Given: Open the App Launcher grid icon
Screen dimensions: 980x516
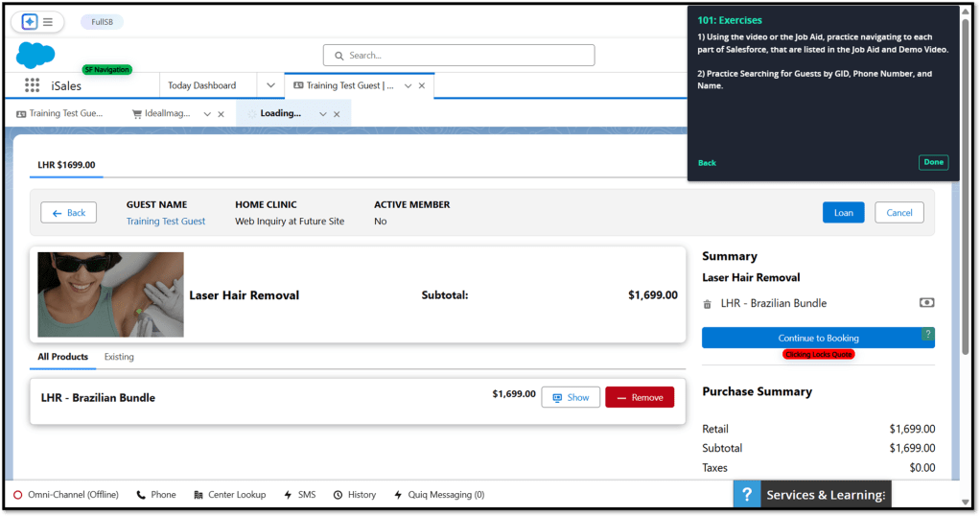Looking at the screenshot, I should pyautogui.click(x=33, y=85).
